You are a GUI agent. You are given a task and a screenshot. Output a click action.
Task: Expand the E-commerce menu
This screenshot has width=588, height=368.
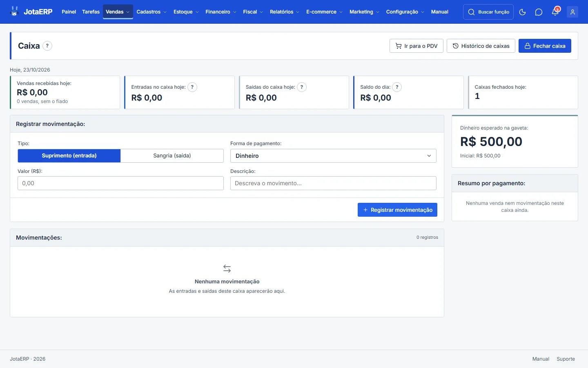pos(324,12)
